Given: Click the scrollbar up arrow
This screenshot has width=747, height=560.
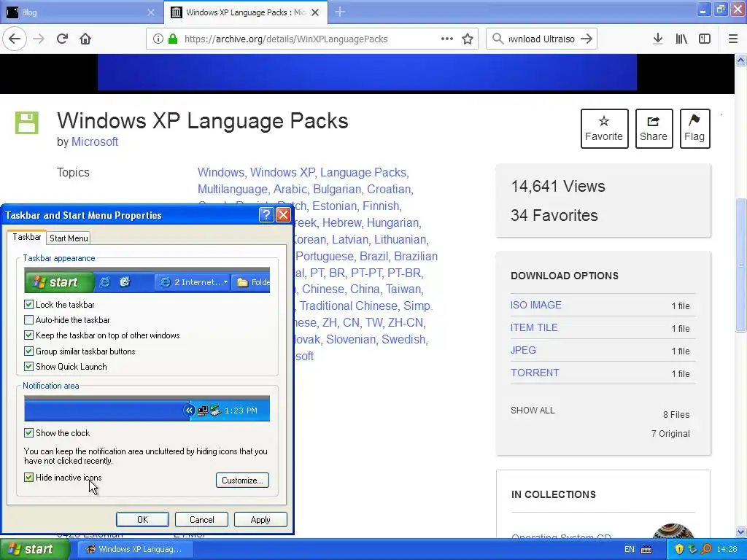Looking at the screenshot, I should (x=741, y=60).
